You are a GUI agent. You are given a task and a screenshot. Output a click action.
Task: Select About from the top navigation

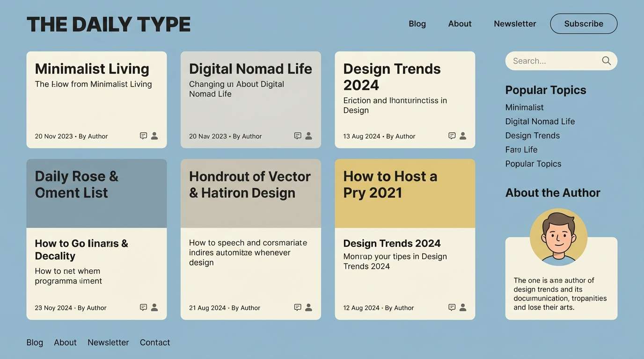[460, 23]
